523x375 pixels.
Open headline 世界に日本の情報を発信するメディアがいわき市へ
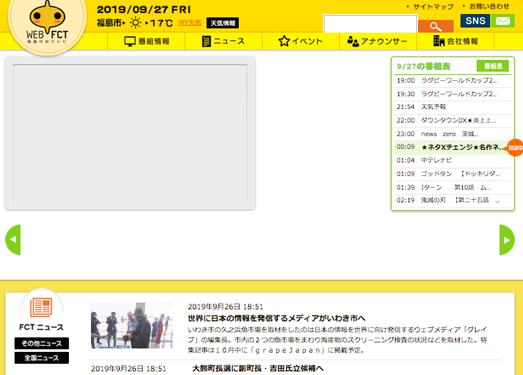pyautogui.click(x=277, y=318)
